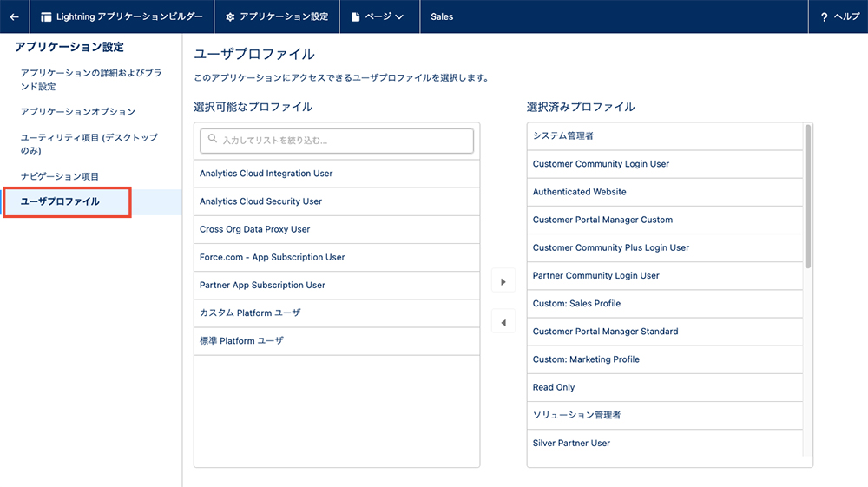
Task: Click the gear icon beside アプリケーション設定
Action: point(230,17)
